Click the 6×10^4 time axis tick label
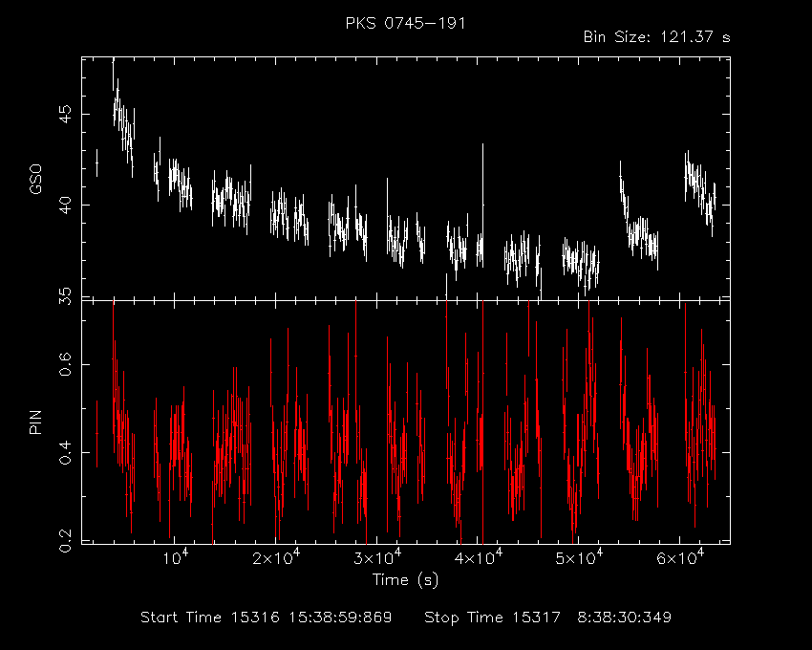Screen dimensions: 812x650 680,557
